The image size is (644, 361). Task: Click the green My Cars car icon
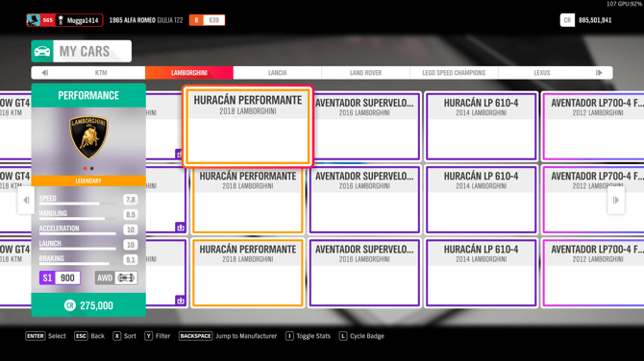coord(42,51)
